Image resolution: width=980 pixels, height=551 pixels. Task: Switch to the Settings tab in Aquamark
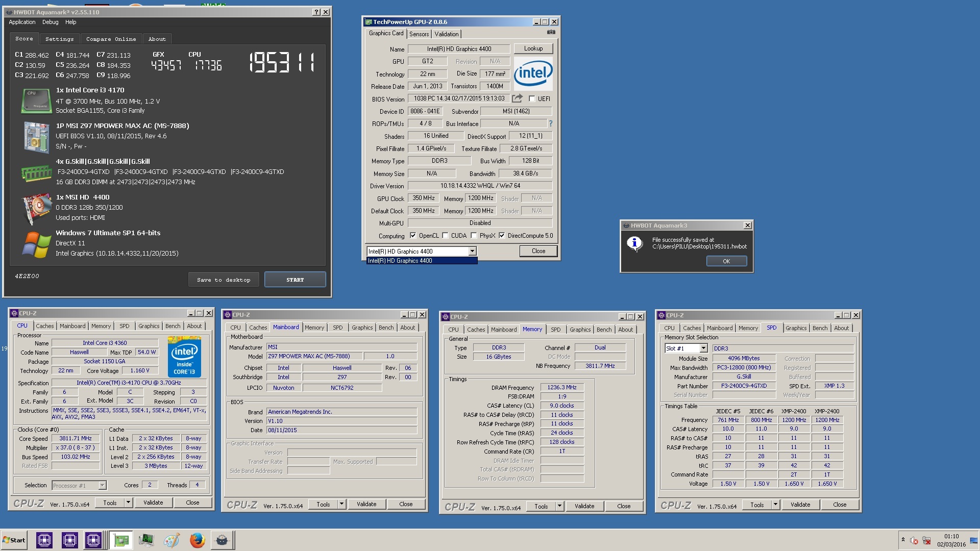pyautogui.click(x=59, y=39)
